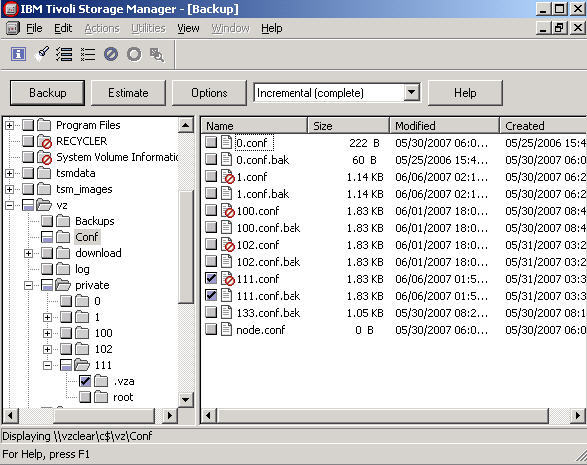Click the flashlight search toolbar icon
This screenshot has width=587, height=465.
point(42,54)
